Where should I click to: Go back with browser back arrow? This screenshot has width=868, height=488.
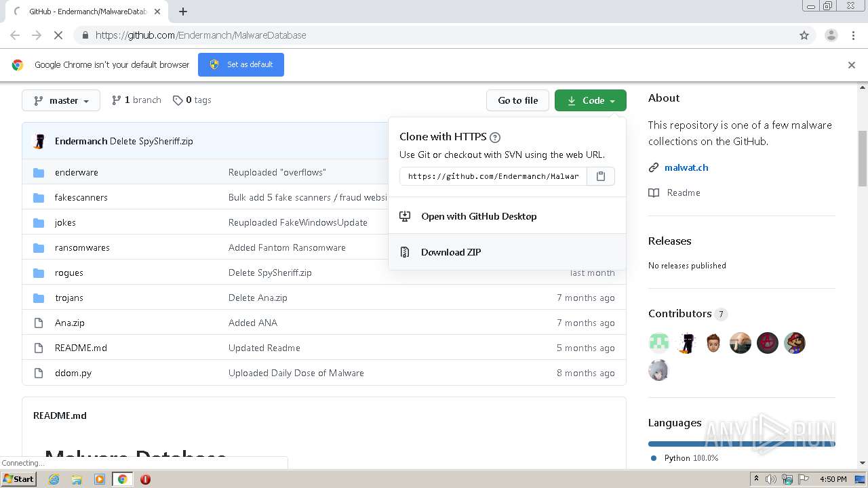pyautogui.click(x=15, y=35)
